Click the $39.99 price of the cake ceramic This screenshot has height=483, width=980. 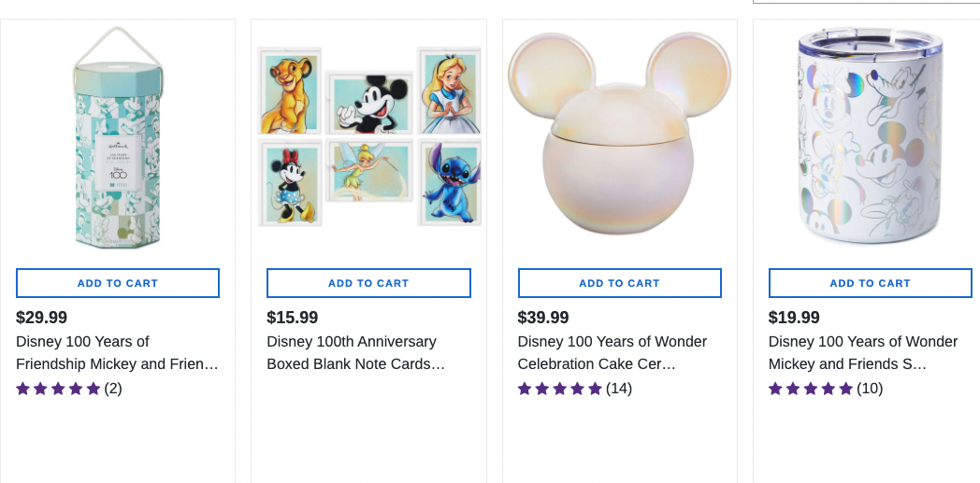click(x=543, y=318)
